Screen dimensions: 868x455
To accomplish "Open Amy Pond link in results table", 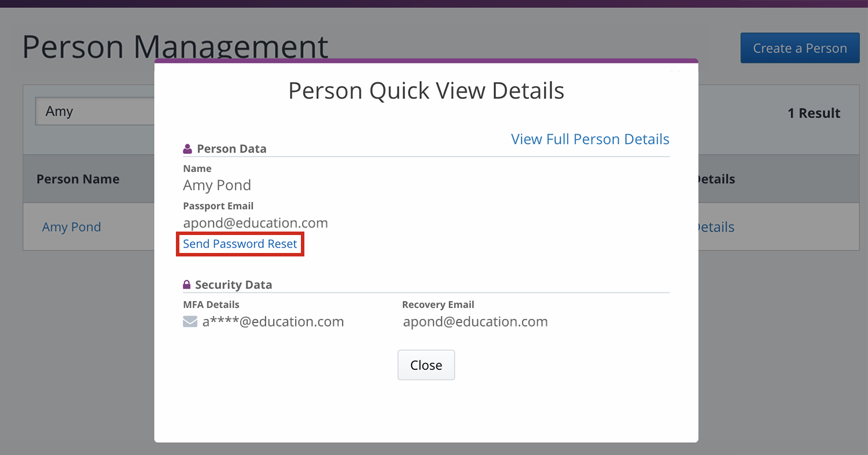I will click(72, 227).
